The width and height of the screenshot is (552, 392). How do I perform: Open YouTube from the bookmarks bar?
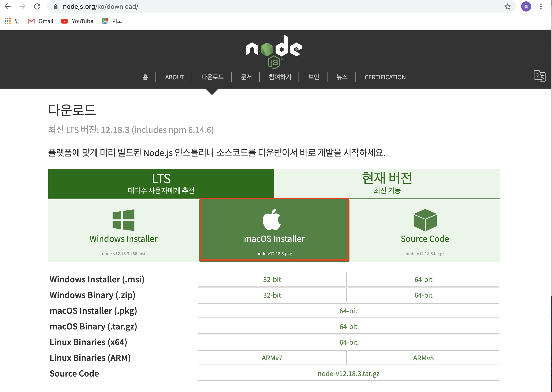click(77, 21)
